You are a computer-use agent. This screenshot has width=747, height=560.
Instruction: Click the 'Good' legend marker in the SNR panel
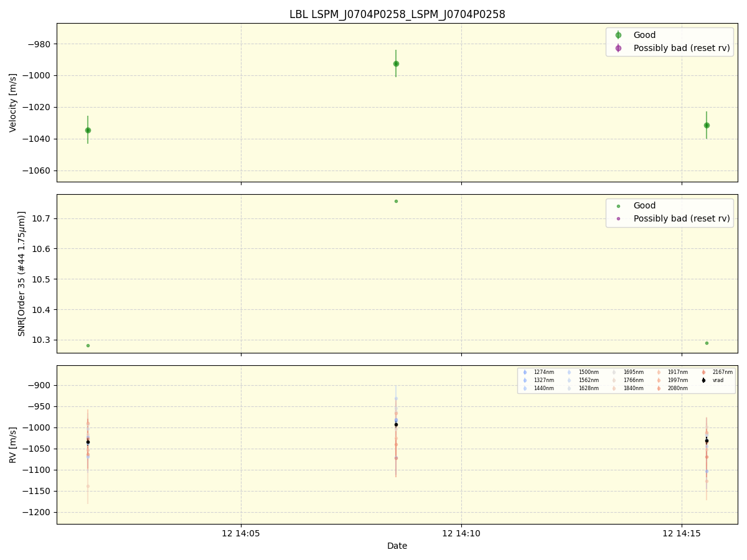pos(618,206)
